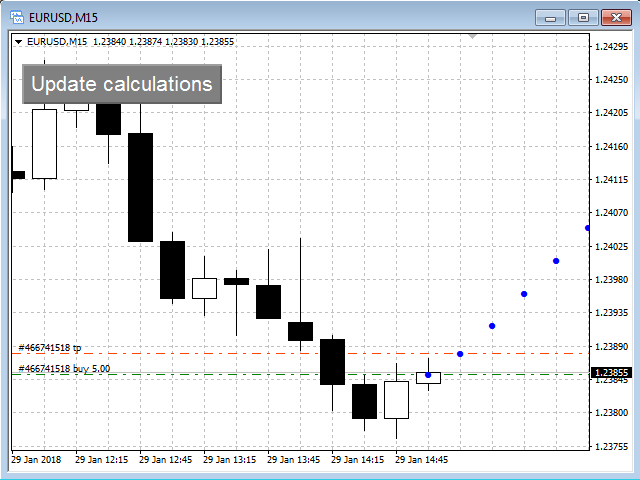Select the blue dot near the 1.24025 level

tap(556, 261)
